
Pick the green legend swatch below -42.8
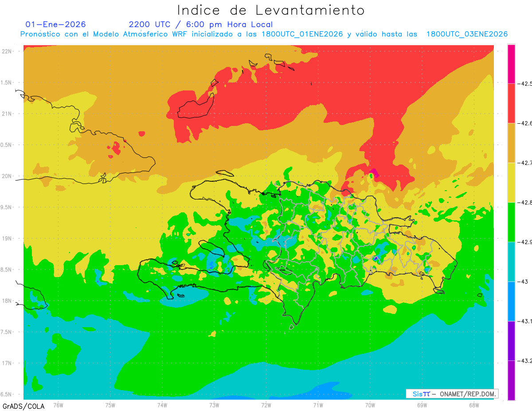pyautogui.click(x=511, y=222)
